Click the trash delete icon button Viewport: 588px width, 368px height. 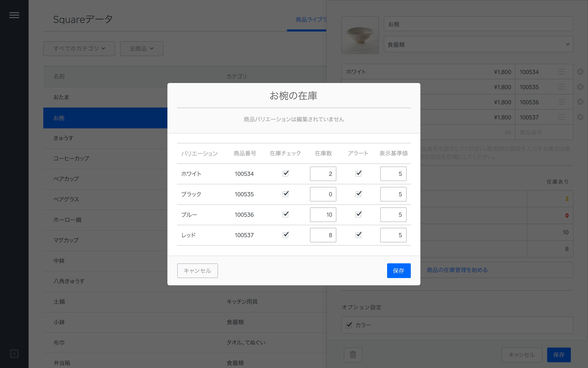click(x=353, y=355)
